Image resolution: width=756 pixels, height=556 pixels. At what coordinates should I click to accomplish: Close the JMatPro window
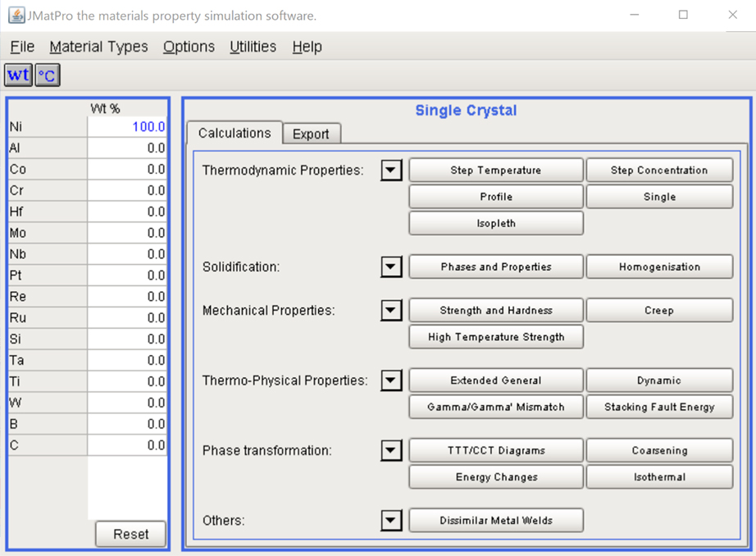[x=732, y=15]
